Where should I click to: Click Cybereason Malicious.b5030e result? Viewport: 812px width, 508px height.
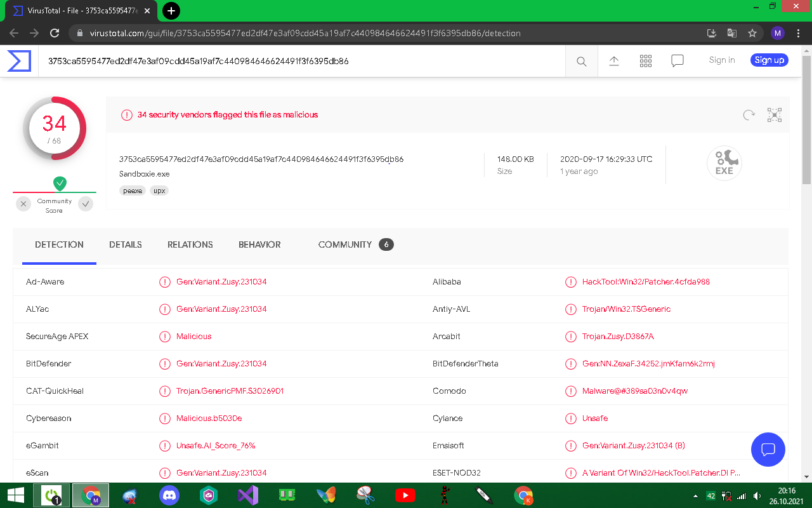209,418
